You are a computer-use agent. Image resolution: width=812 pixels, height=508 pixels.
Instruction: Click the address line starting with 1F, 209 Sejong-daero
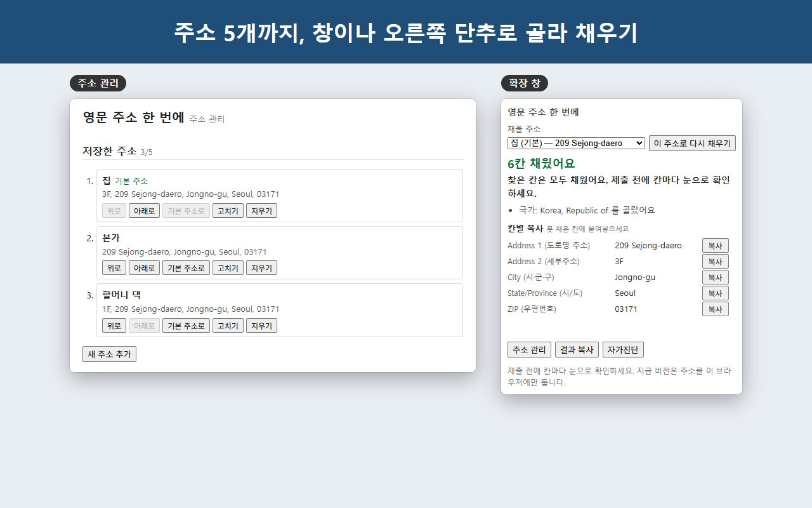pyautogui.click(x=191, y=309)
